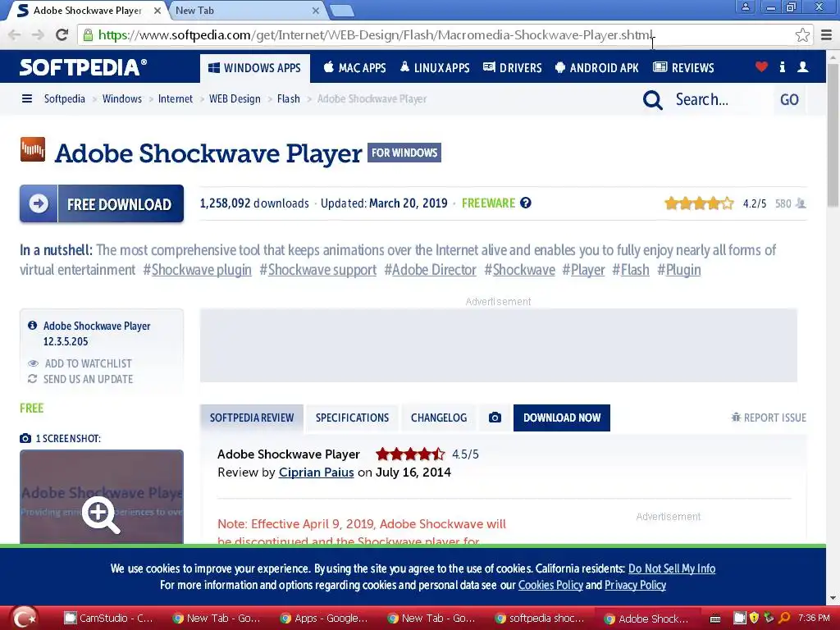Image resolution: width=840 pixels, height=630 pixels.
Task: Click Report Issue link
Action: click(769, 418)
